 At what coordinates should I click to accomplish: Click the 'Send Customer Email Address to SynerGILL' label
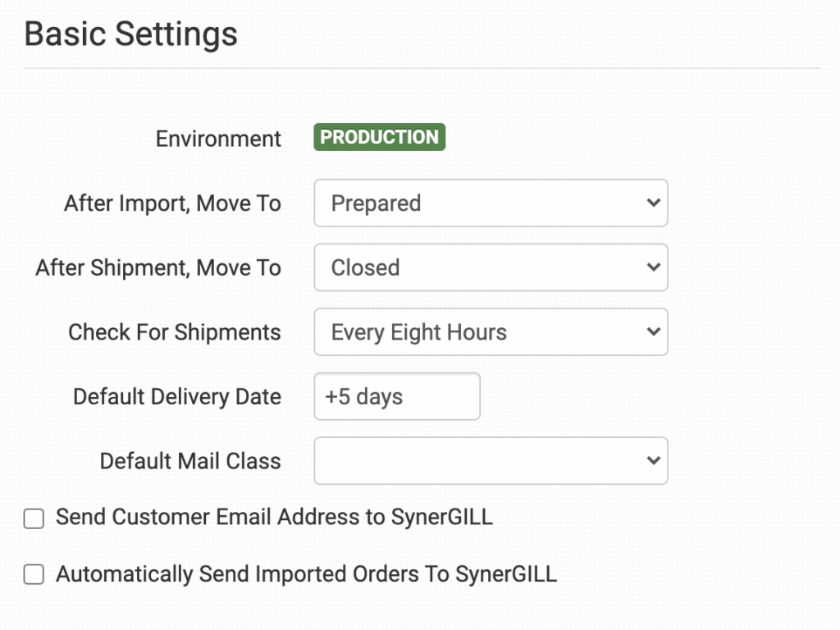coord(274,517)
